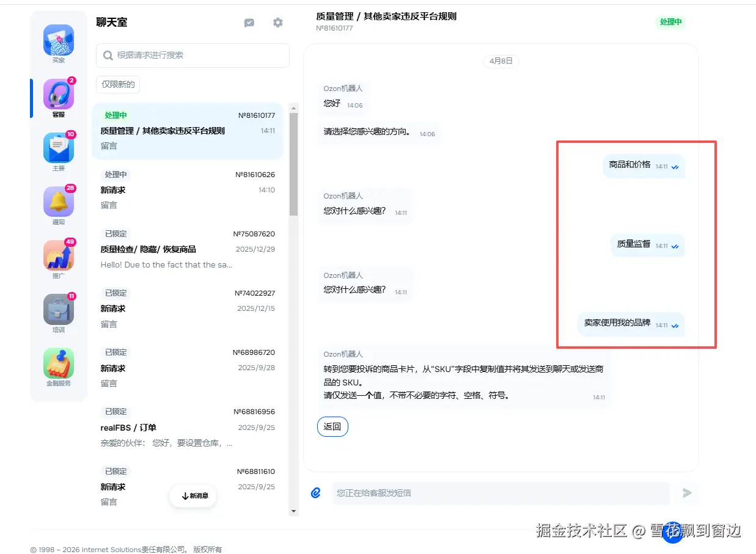Open chat №68986720 新请求

pos(188,368)
